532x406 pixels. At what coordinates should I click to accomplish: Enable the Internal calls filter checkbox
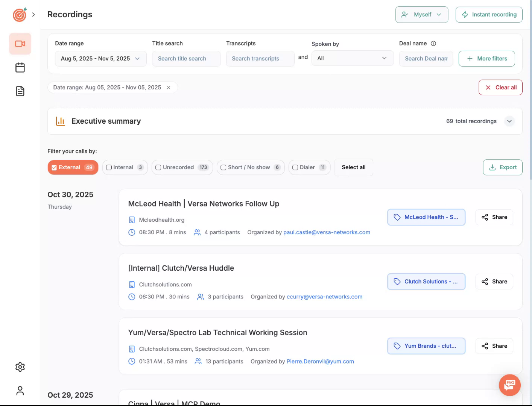(109, 168)
